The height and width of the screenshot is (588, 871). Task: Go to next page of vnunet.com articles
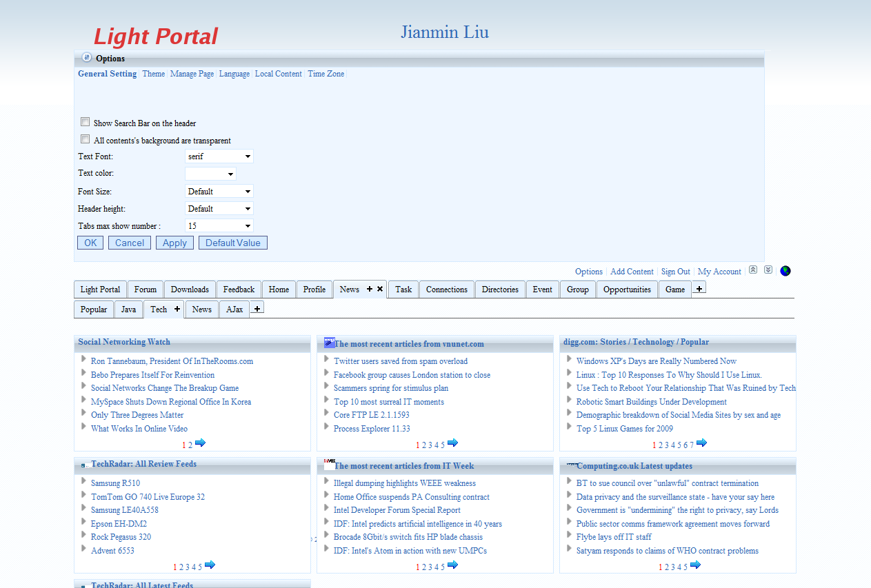(x=452, y=443)
